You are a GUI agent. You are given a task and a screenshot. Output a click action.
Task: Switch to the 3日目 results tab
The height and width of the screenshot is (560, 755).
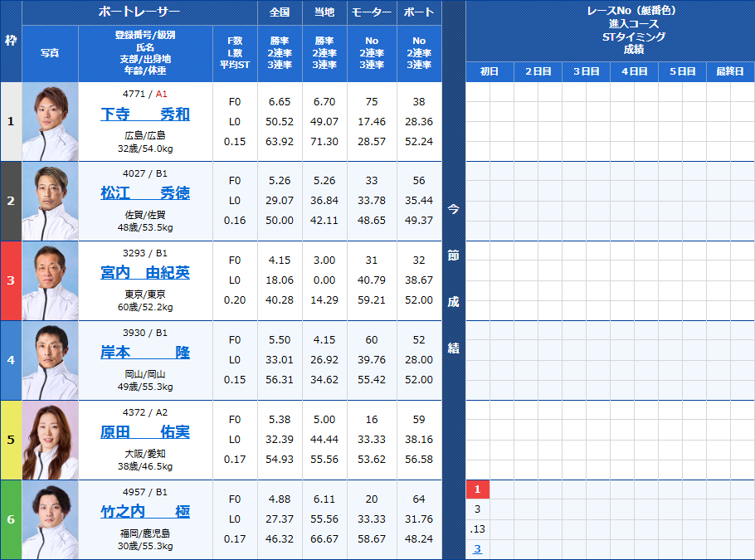click(x=584, y=71)
